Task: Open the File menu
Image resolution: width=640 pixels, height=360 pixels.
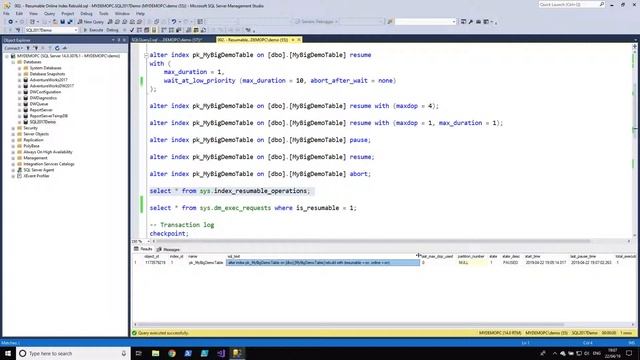Action: pyautogui.click(x=6, y=13)
